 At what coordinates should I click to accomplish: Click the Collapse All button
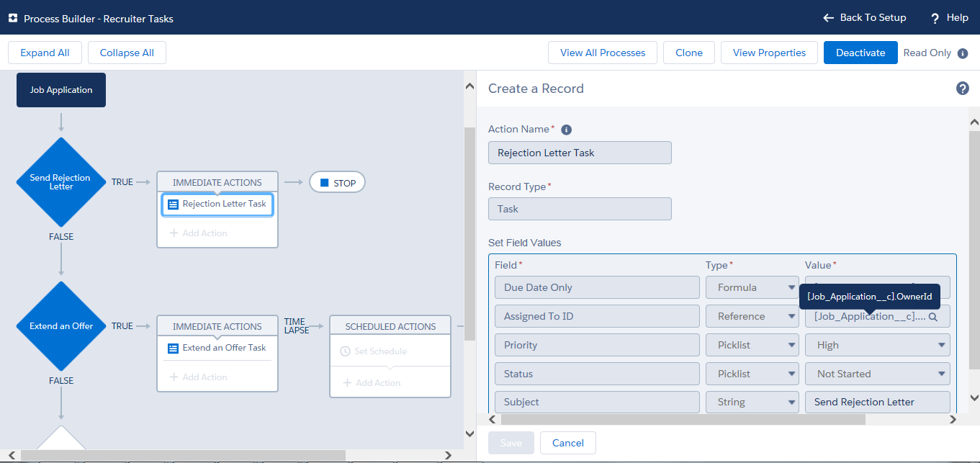click(x=127, y=53)
